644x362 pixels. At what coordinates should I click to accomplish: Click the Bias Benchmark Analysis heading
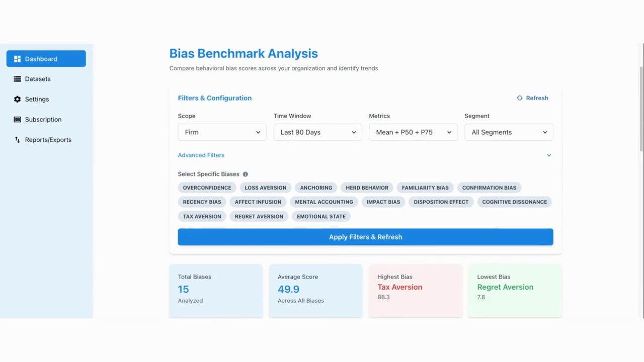coord(244,53)
